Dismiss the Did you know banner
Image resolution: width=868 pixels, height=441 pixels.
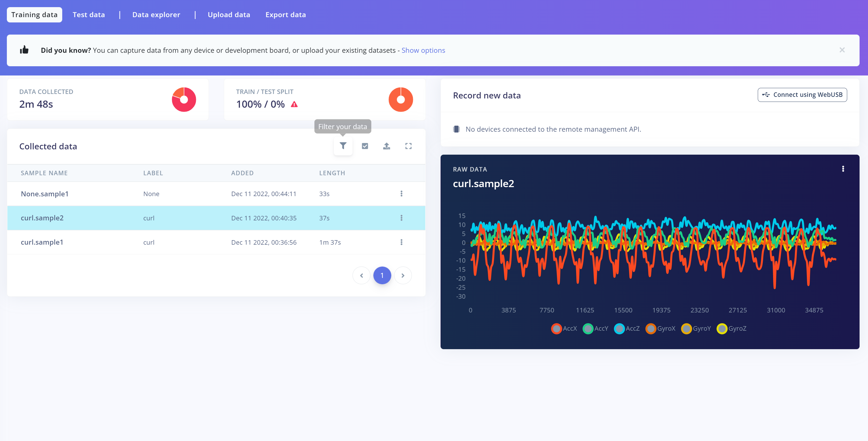[x=842, y=50]
